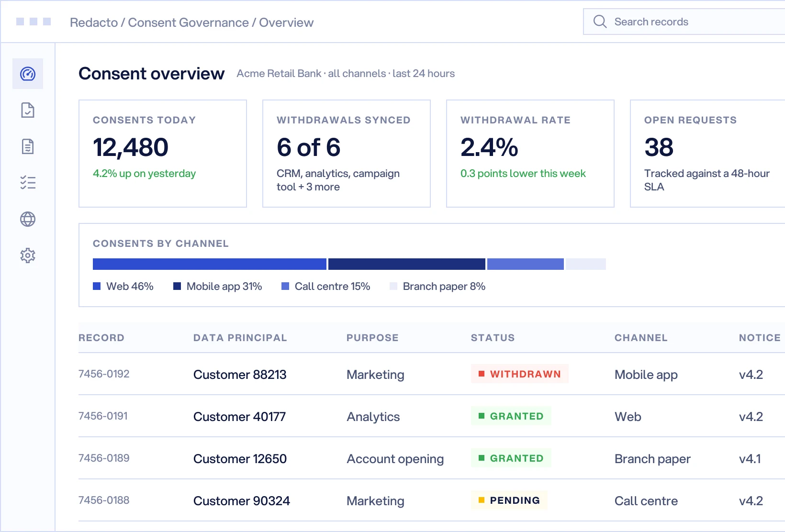Select Overview in the breadcrumb
785x532 pixels.
(286, 22)
